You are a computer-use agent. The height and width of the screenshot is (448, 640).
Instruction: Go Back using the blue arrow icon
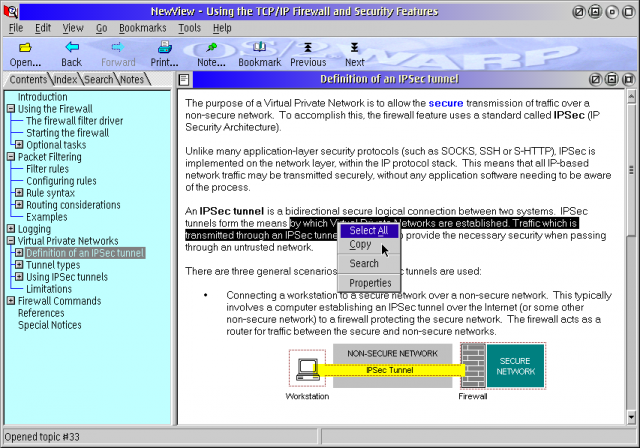click(x=72, y=47)
